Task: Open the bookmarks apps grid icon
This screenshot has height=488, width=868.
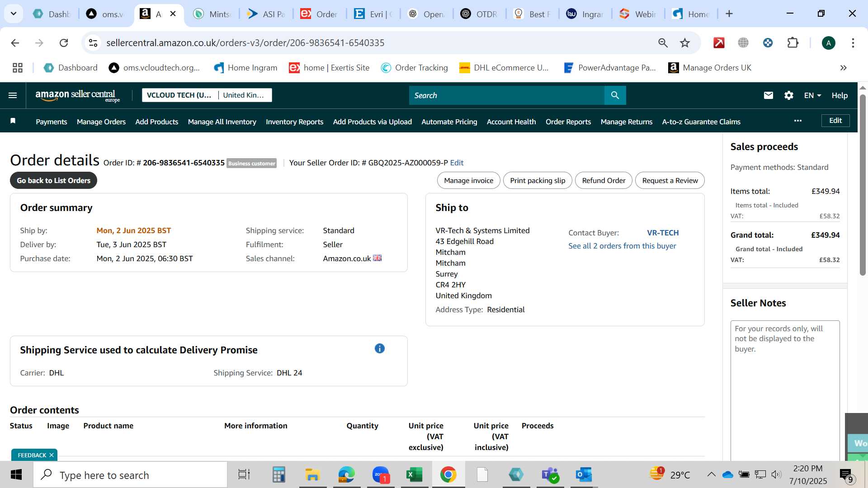Action: 18,68
